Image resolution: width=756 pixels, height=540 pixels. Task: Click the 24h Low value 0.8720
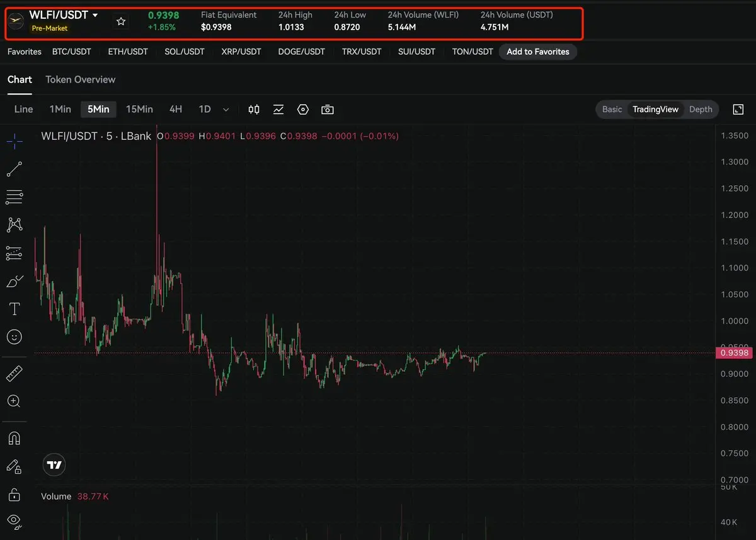point(347,27)
